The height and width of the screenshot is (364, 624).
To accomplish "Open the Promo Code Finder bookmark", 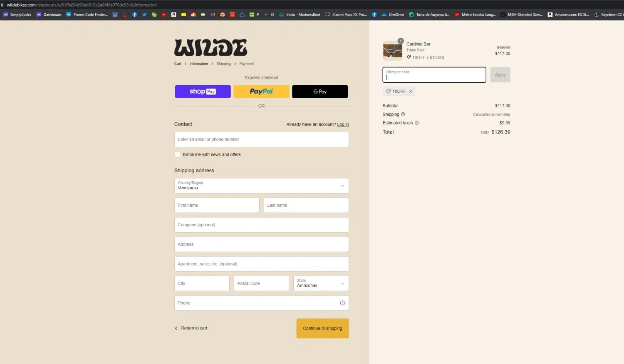I will [87, 15].
